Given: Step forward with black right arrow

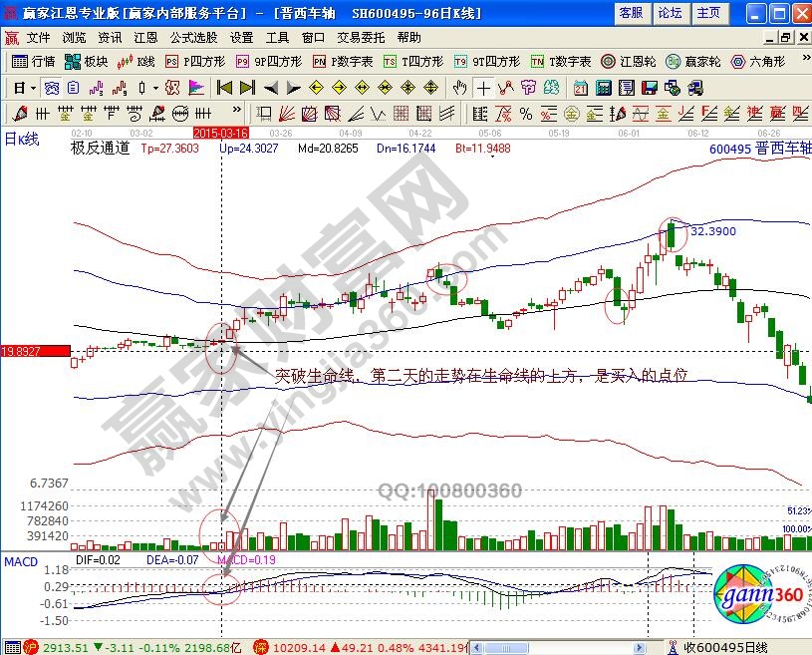Looking at the screenshot, I should (x=294, y=88).
